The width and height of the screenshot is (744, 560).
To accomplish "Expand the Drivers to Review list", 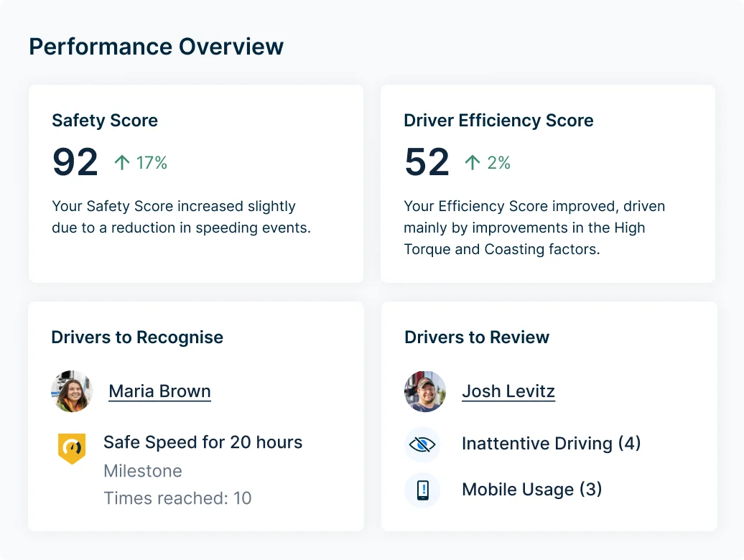I will 476,337.
